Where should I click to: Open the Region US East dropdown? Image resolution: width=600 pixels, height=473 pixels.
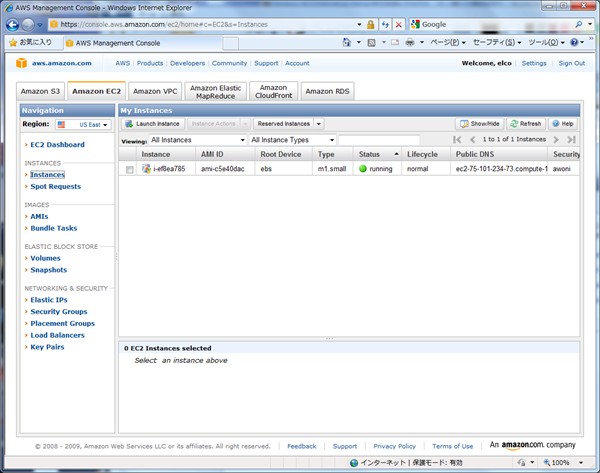point(83,125)
